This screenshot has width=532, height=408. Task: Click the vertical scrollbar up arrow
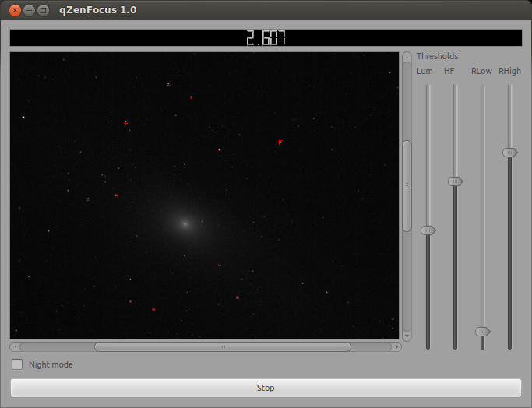pyautogui.click(x=407, y=57)
